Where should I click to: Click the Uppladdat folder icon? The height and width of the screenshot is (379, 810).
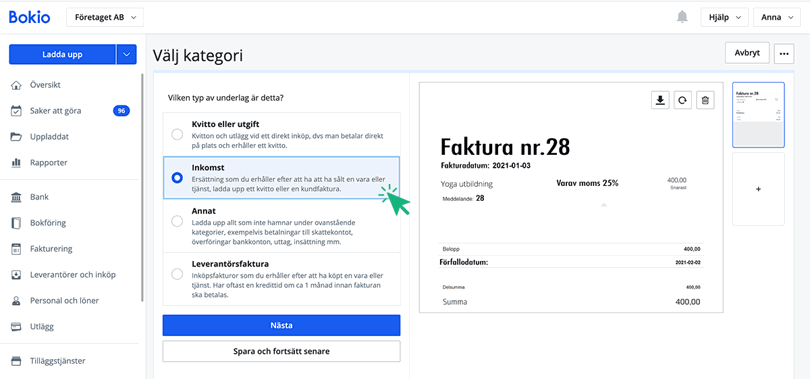(16, 137)
